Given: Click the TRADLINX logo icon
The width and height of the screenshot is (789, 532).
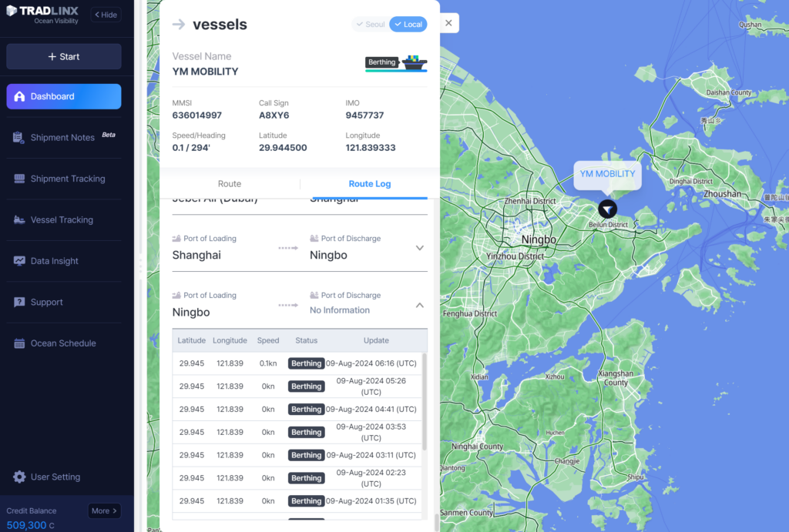Looking at the screenshot, I should [12, 11].
